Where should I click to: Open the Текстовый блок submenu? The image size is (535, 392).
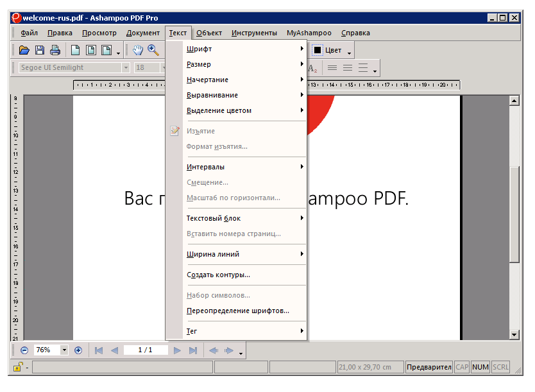point(244,218)
